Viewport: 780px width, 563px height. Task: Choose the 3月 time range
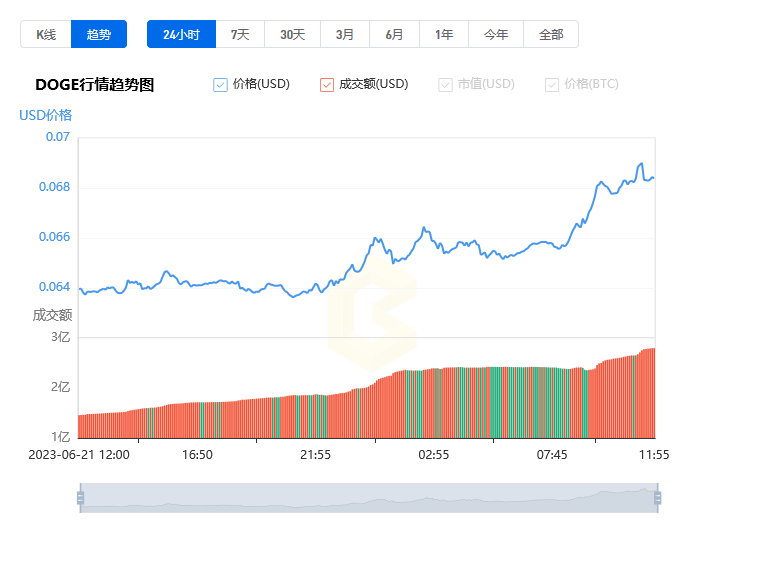pyautogui.click(x=345, y=34)
